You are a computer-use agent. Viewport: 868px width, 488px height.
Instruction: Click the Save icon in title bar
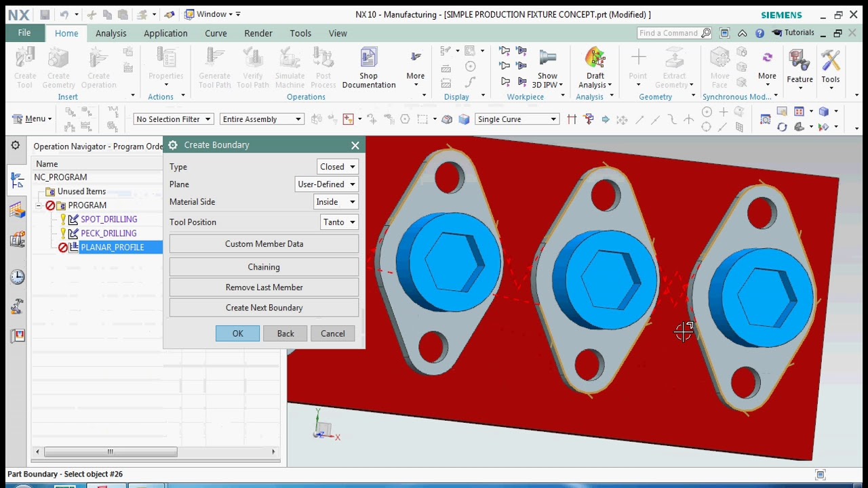coord(45,14)
